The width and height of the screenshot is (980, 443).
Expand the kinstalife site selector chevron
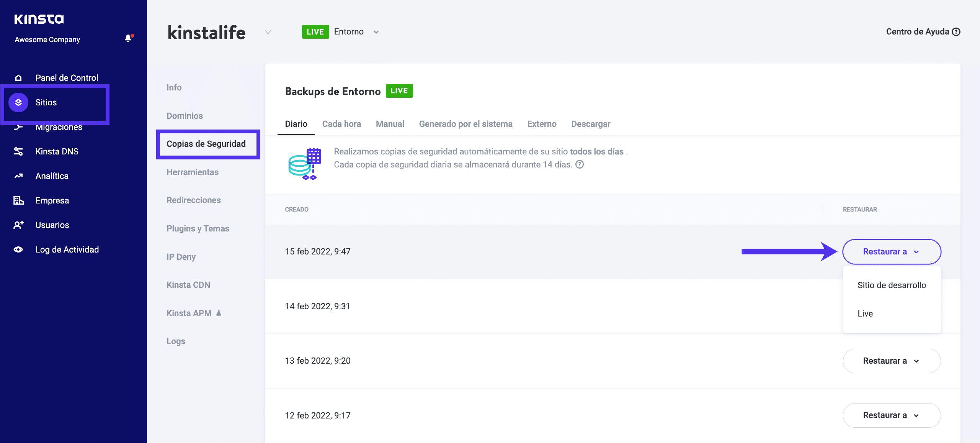pyautogui.click(x=268, y=33)
